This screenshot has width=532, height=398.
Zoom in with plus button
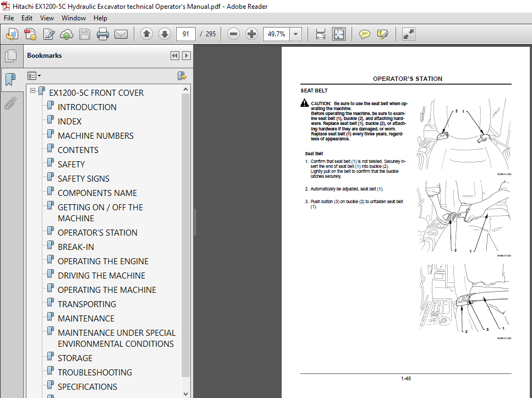tap(251, 34)
